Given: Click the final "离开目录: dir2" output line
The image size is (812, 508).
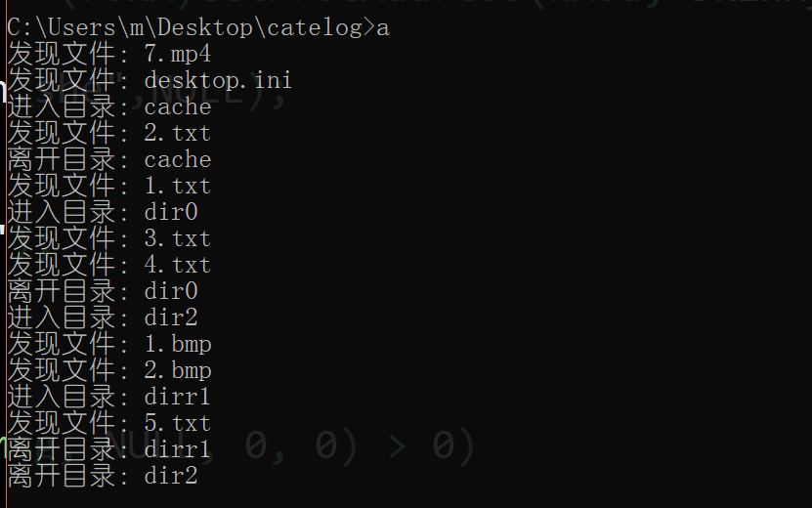Looking at the screenshot, I should click(x=102, y=476).
